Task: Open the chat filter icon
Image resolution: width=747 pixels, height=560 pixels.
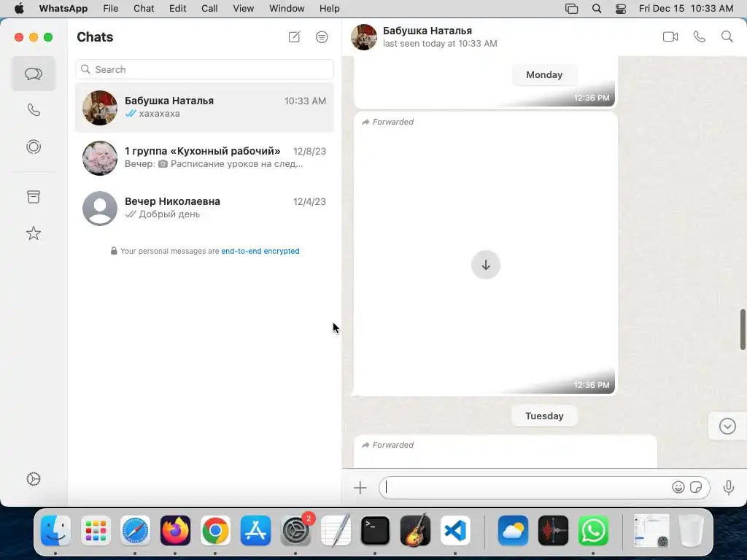Action: point(322,36)
